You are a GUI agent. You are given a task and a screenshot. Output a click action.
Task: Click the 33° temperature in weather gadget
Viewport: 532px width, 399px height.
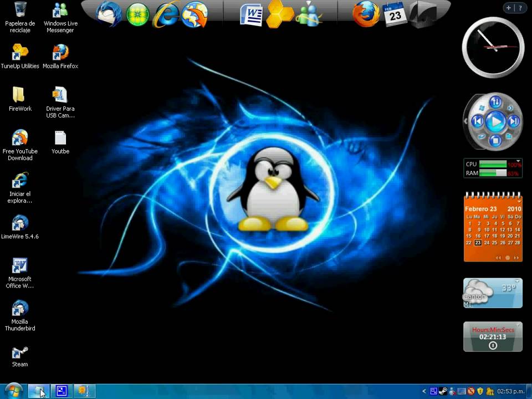point(508,288)
